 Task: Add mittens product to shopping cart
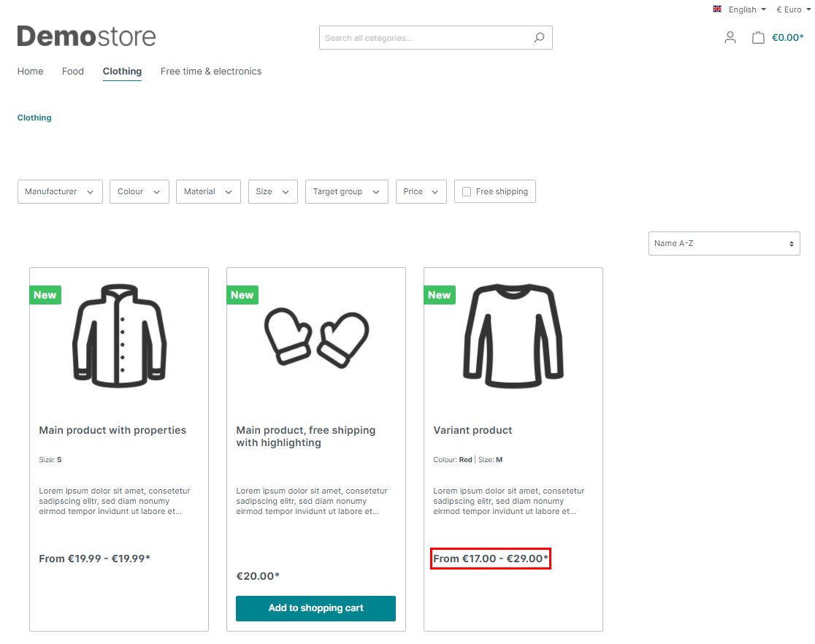pyautogui.click(x=316, y=608)
